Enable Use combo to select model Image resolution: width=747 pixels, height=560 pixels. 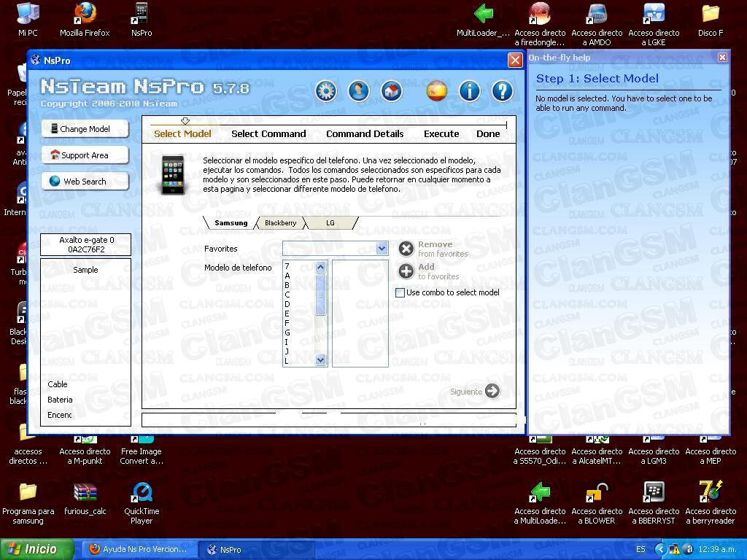(400, 292)
